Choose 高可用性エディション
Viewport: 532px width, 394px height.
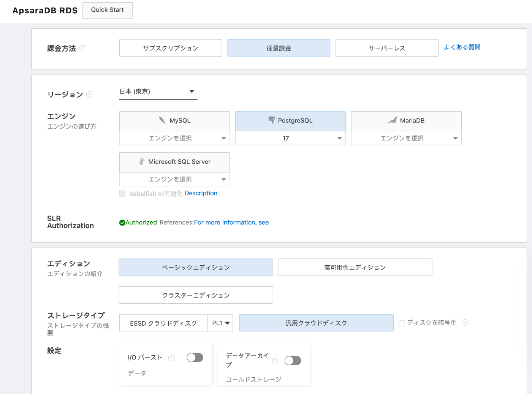coord(355,267)
